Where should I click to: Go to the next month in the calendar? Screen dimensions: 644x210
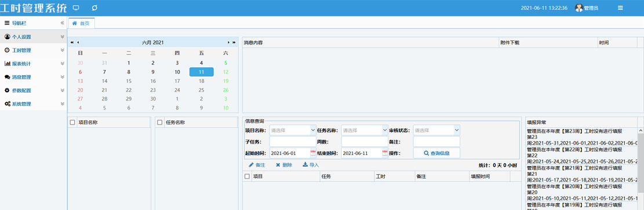(228, 42)
